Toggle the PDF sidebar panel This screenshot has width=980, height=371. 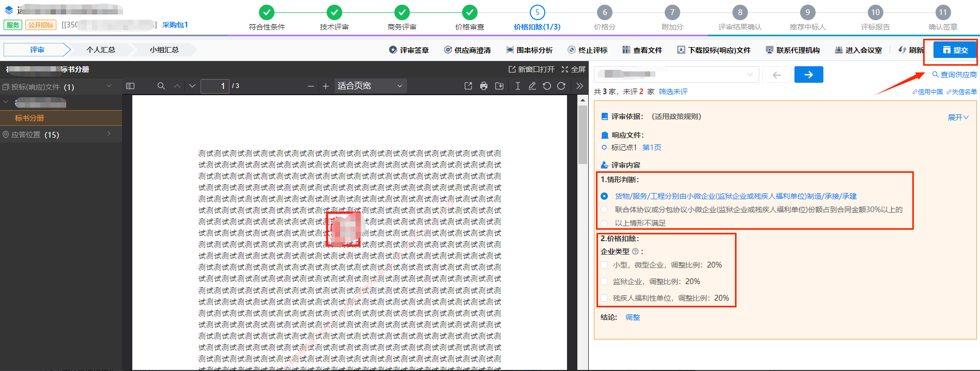point(130,86)
